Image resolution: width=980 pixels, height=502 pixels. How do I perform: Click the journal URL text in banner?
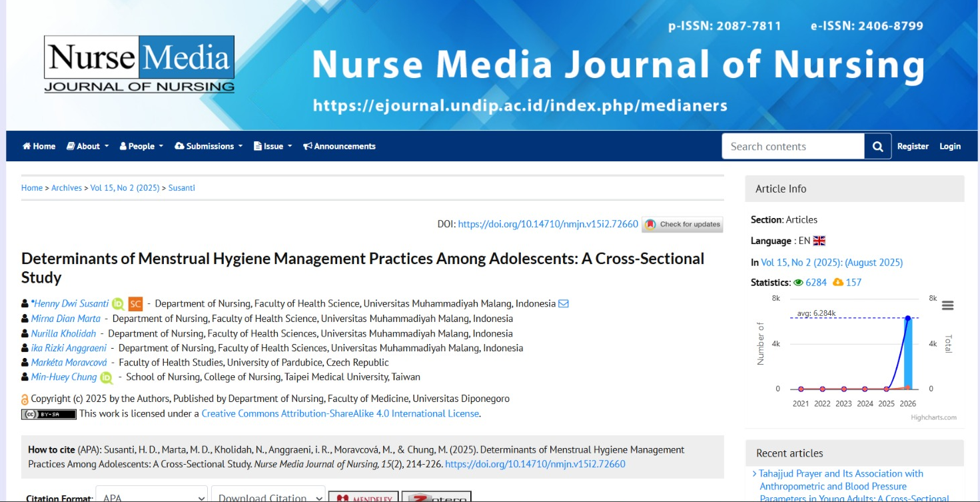click(x=520, y=105)
